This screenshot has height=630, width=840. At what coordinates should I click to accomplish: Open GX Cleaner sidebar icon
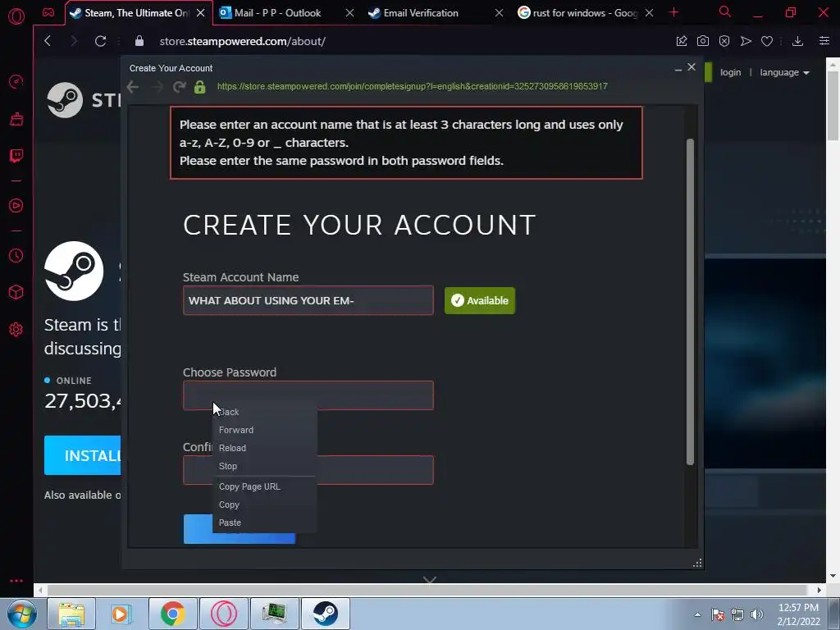coord(16,119)
